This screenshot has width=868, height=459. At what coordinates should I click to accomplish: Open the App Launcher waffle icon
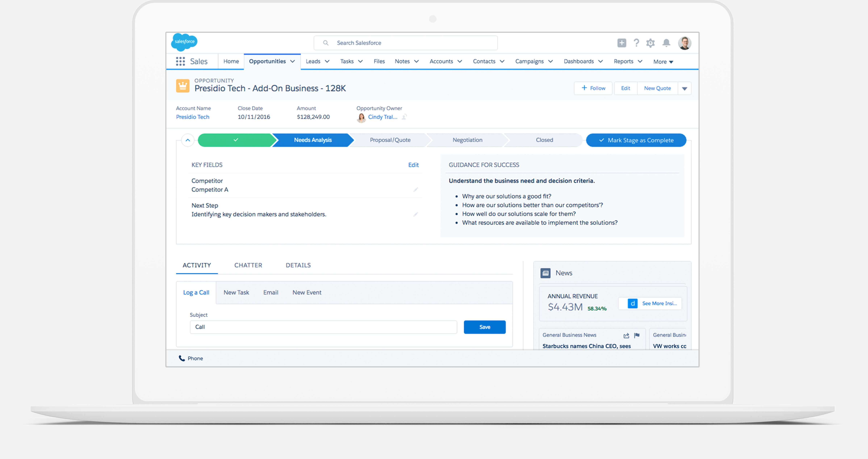point(181,61)
